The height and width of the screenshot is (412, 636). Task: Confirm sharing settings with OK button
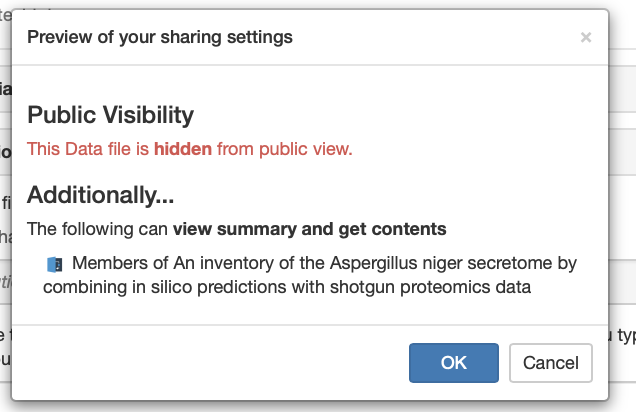tap(453, 363)
